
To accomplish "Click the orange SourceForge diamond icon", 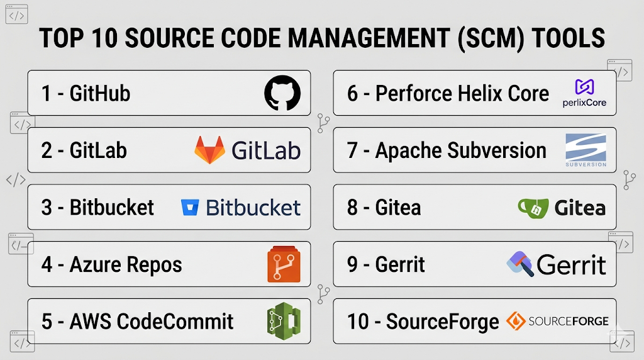I will pyautogui.click(x=514, y=321).
